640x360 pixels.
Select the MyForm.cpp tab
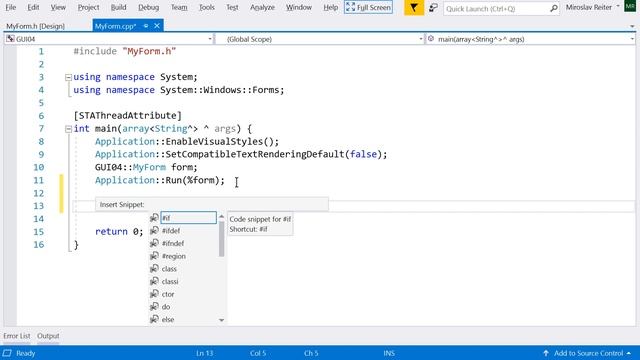tap(115, 26)
